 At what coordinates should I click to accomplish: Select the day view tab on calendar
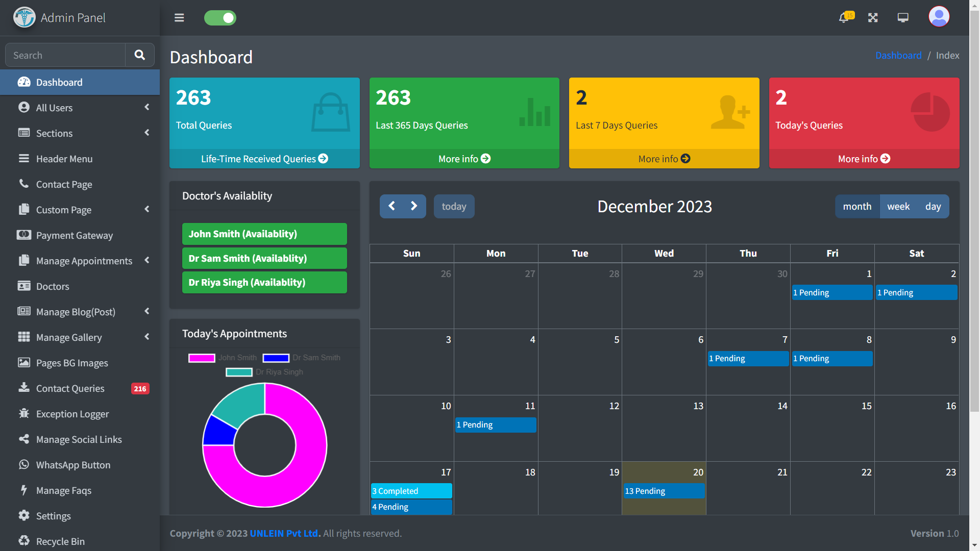933,206
